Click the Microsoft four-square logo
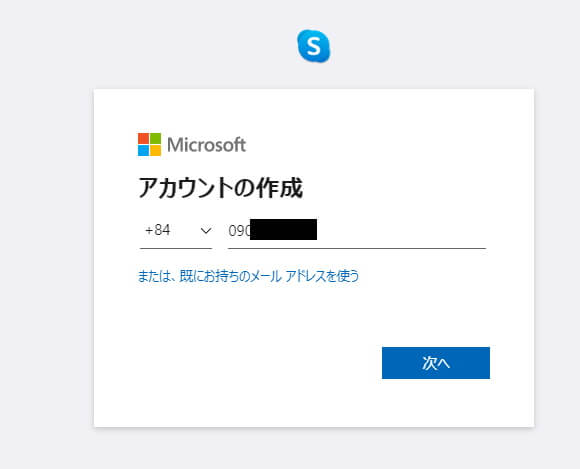The width and height of the screenshot is (580, 469). (x=149, y=145)
